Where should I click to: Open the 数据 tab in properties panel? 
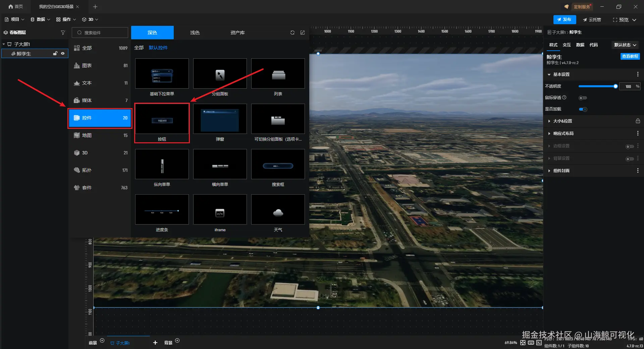580,45
